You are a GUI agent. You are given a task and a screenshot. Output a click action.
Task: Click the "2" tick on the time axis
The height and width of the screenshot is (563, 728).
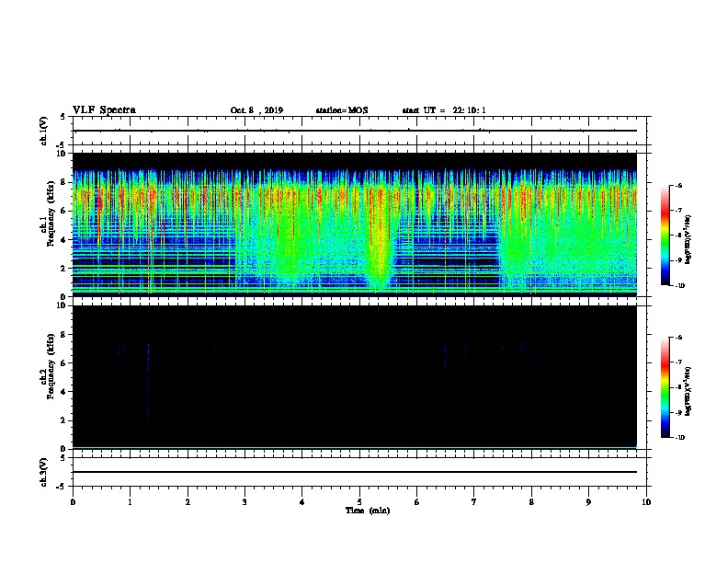point(188,502)
